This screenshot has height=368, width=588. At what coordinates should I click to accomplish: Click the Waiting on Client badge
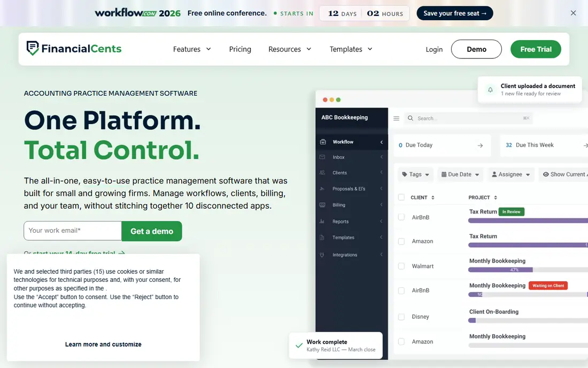548,286
